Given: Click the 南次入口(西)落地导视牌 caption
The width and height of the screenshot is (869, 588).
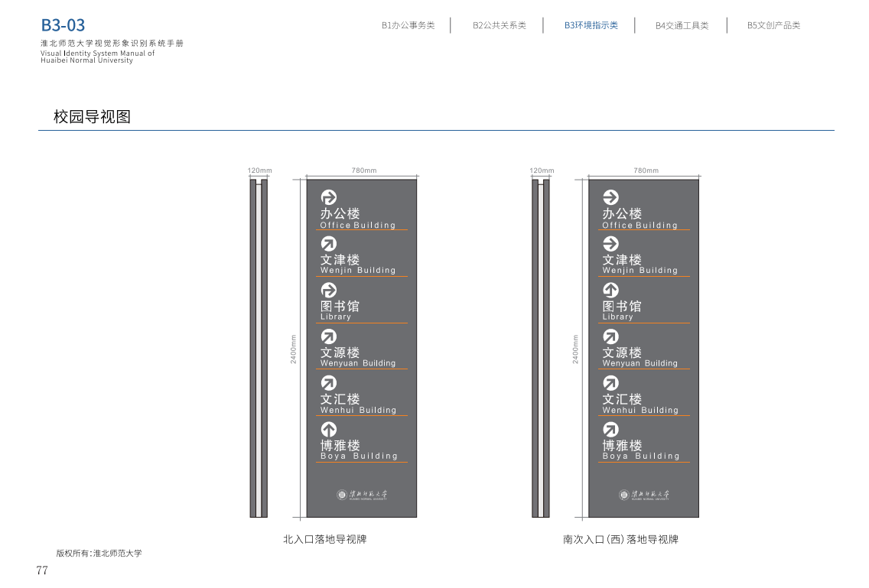Looking at the screenshot, I should (x=620, y=539).
